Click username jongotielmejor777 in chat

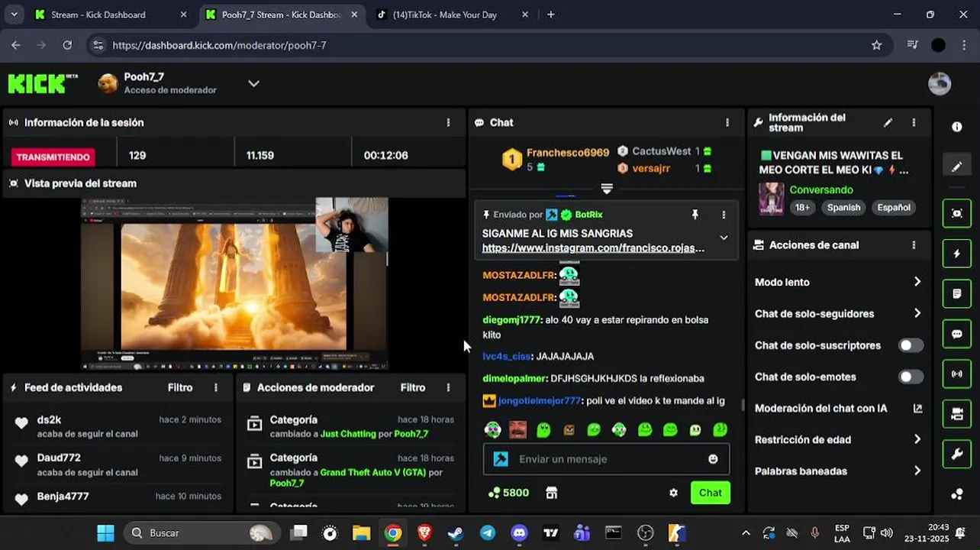click(540, 400)
